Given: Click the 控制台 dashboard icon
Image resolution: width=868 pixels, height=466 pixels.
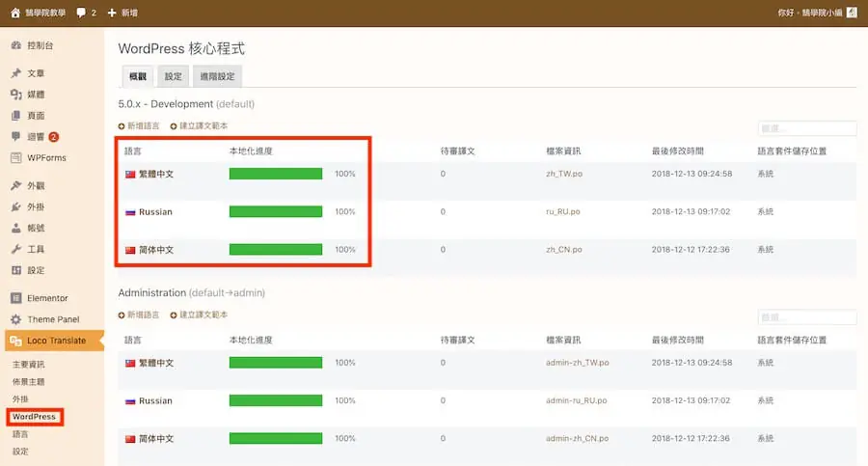Looking at the screenshot, I should pos(16,45).
